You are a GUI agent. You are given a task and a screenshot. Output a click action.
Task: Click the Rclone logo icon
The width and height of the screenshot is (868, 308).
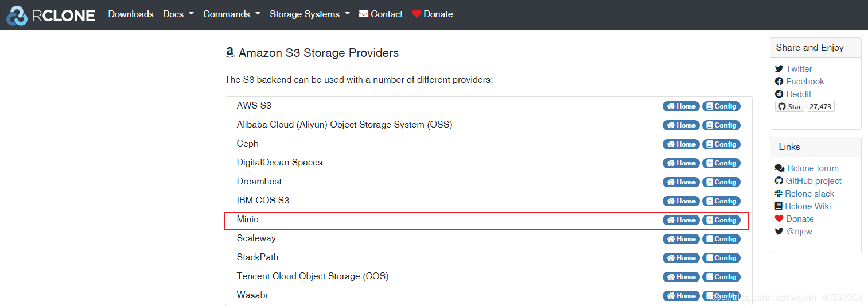[17, 16]
